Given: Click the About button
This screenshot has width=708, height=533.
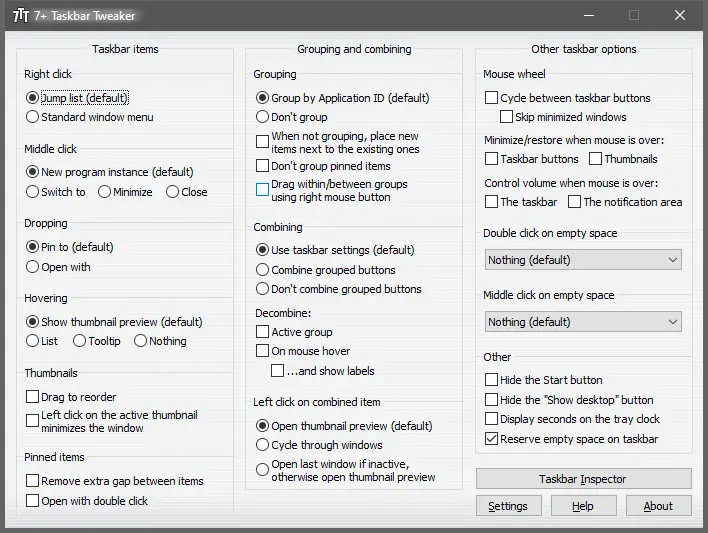Looking at the screenshot, I should point(658,506).
